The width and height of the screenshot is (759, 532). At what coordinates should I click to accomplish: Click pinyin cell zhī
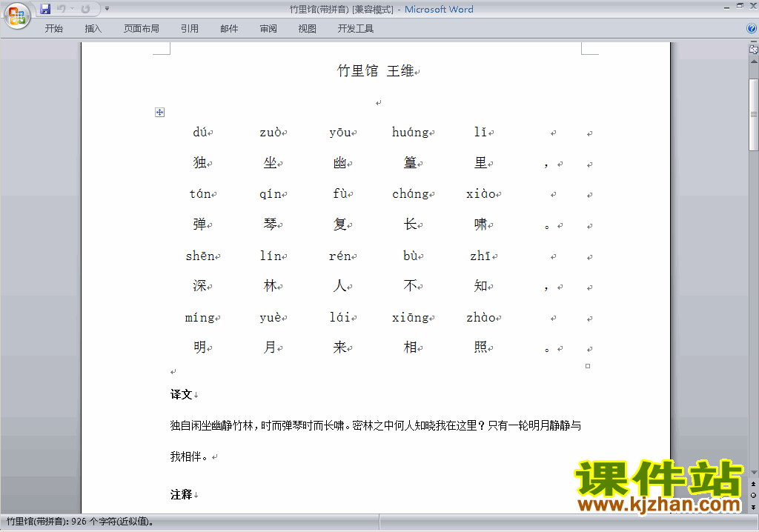coord(480,256)
